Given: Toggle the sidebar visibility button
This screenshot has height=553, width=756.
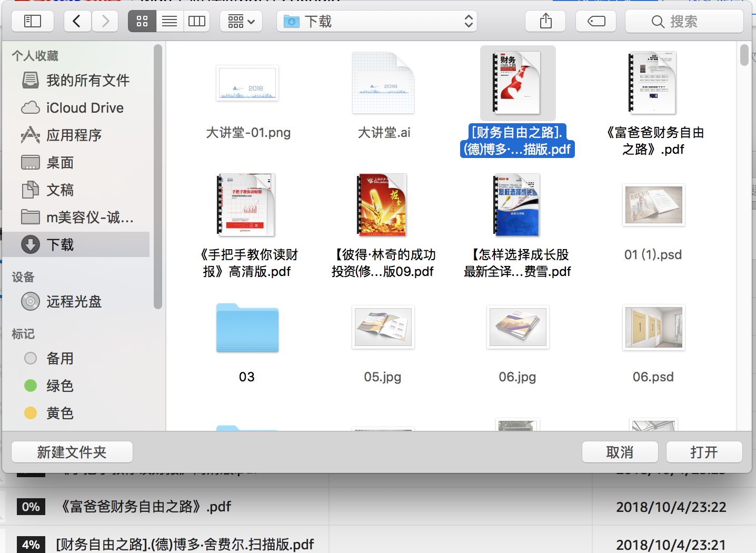Looking at the screenshot, I should (33, 21).
